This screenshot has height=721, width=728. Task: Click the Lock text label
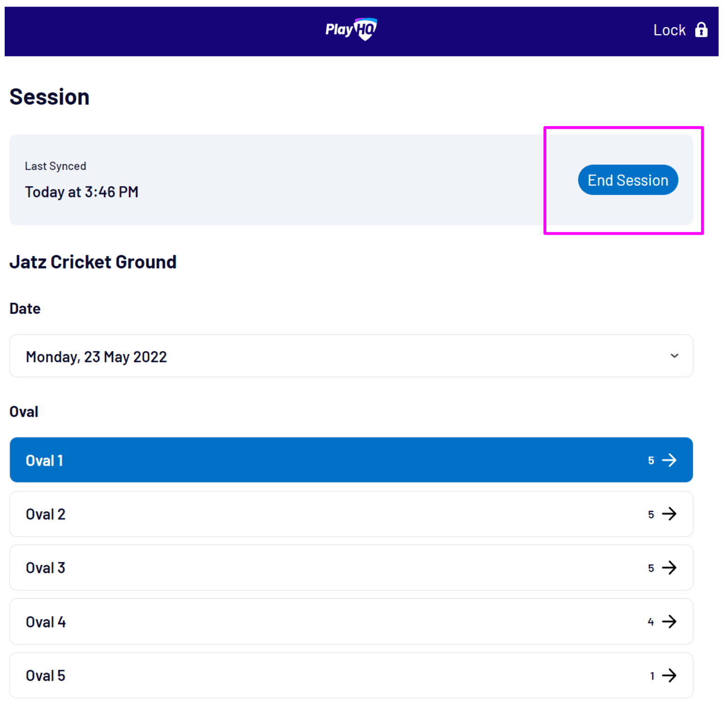point(669,30)
